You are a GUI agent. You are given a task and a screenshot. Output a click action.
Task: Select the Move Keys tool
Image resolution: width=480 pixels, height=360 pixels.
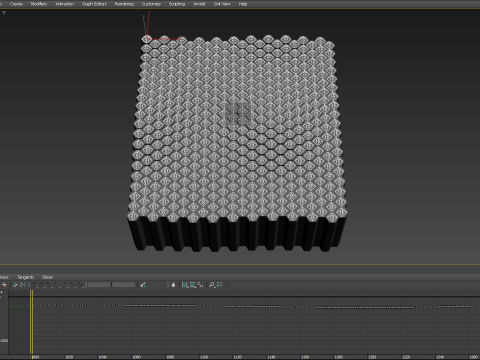click(15, 285)
